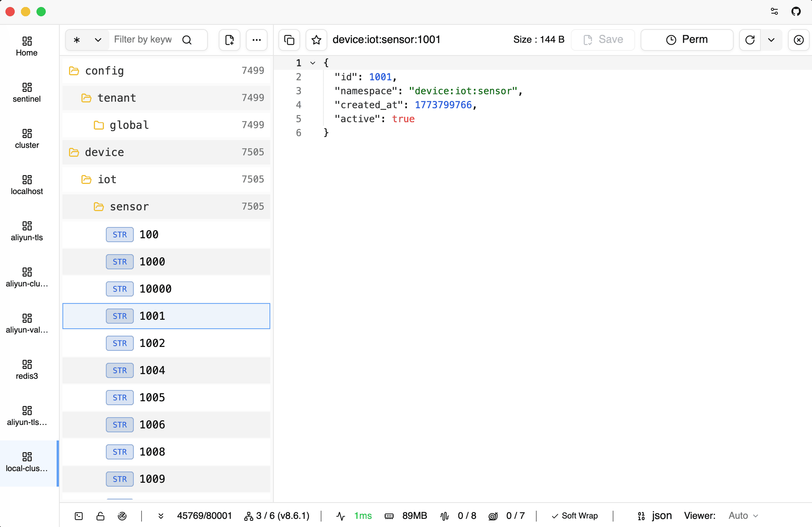Click the Perm TTL button
This screenshot has height=527, width=812.
tap(687, 40)
